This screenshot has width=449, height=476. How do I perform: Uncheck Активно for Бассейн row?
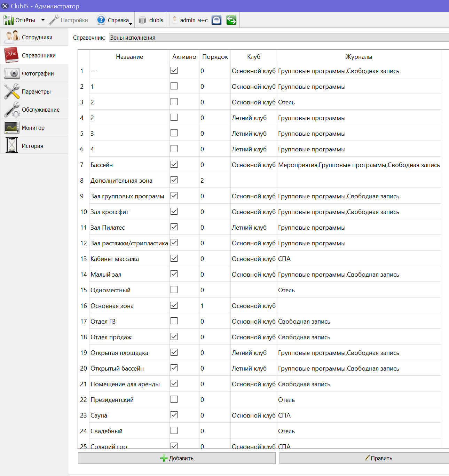pyautogui.click(x=174, y=164)
